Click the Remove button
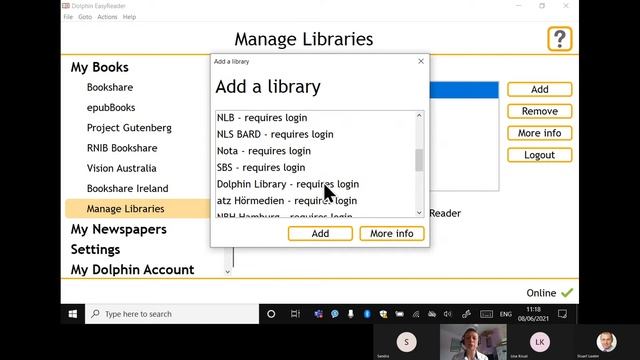This screenshot has height=360, width=640. coord(540,111)
